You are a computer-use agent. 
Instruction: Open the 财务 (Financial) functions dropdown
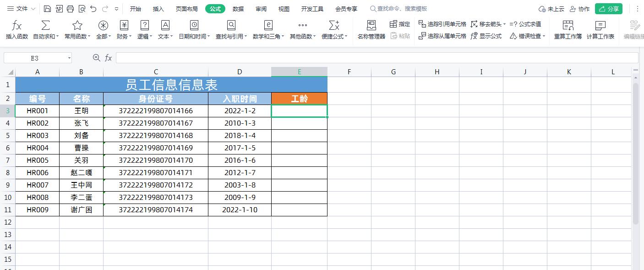point(123,30)
